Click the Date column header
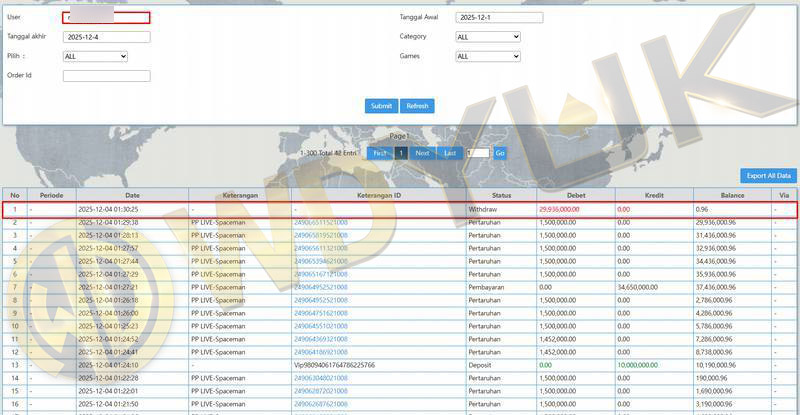The width and height of the screenshot is (800, 415). click(x=132, y=195)
